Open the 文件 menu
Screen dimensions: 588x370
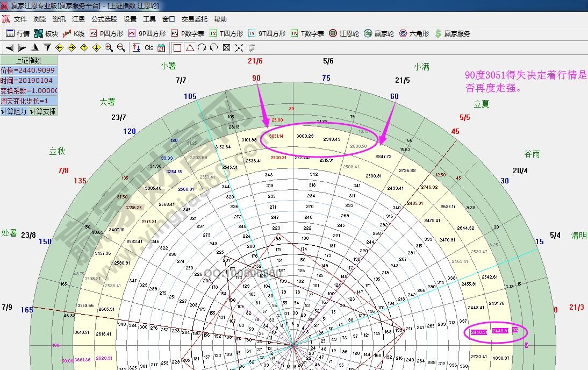pos(20,19)
